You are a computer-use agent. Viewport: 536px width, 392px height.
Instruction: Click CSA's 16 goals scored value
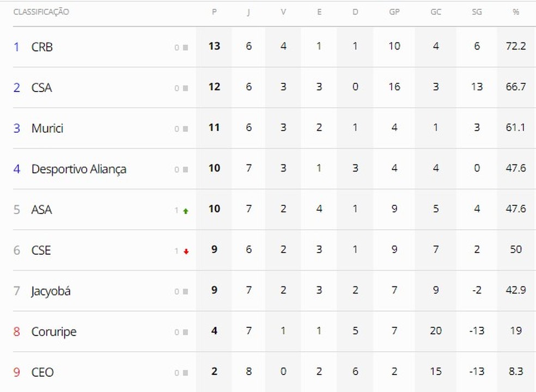coord(394,87)
